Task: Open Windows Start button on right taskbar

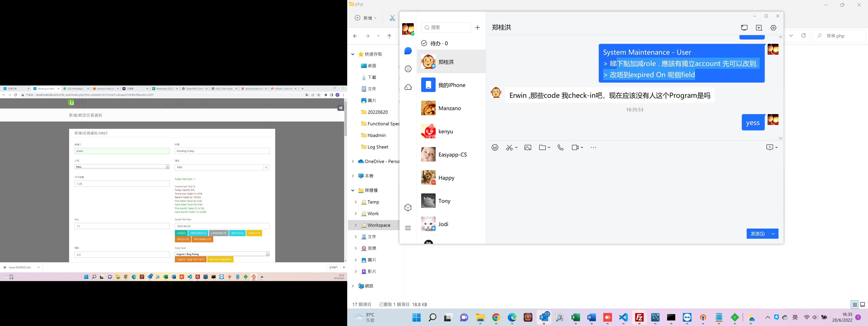Action: [x=416, y=317]
